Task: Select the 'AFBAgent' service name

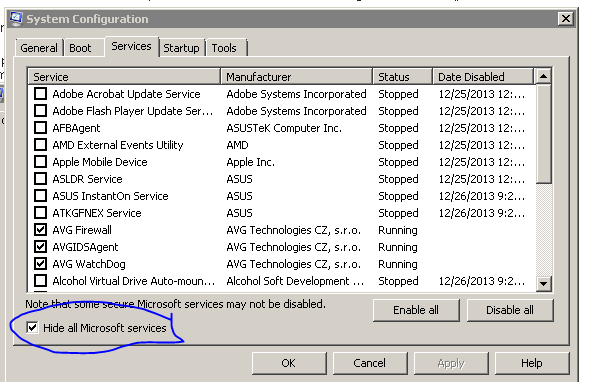Action: pyautogui.click(x=77, y=128)
